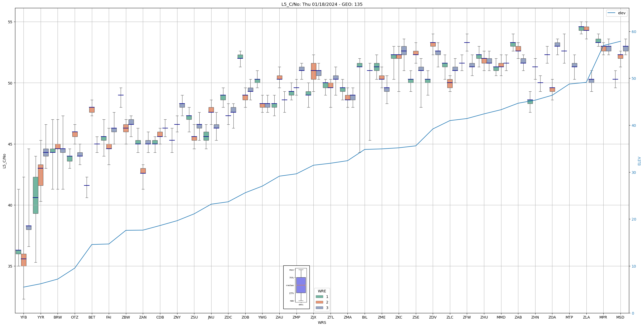Click the ZLA x-axis tick label
Viewport: 644px width, 327px height.
(586, 317)
